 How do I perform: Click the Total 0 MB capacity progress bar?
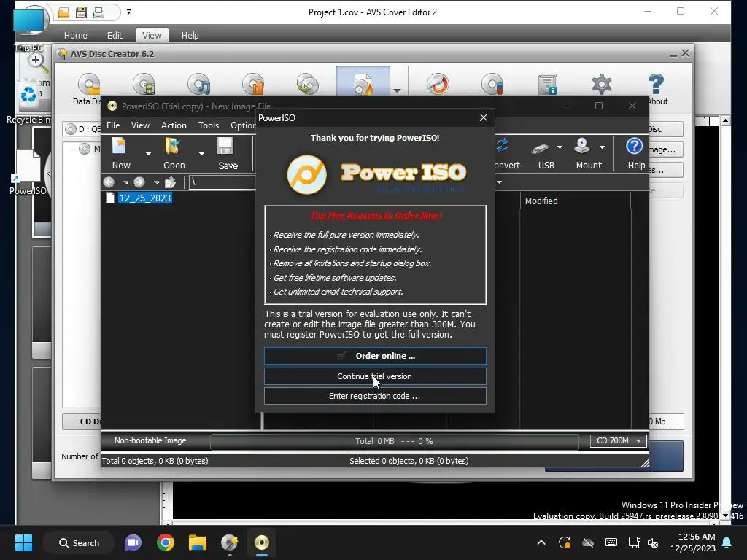pos(394,441)
